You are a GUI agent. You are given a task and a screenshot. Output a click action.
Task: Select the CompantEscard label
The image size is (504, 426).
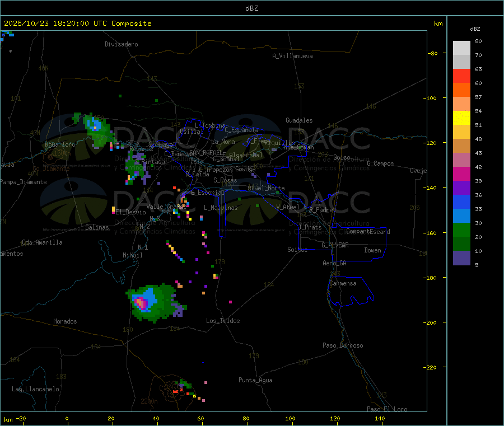pyautogui.click(x=368, y=232)
